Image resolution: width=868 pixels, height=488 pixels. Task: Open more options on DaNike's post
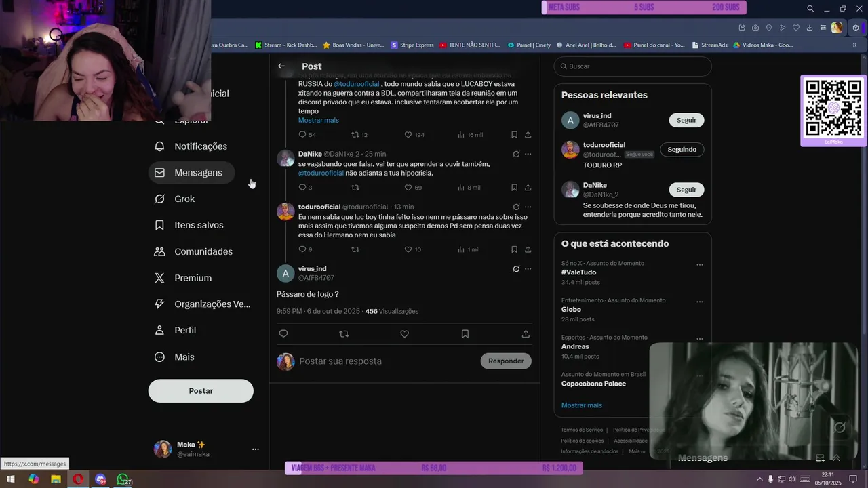coord(528,154)
